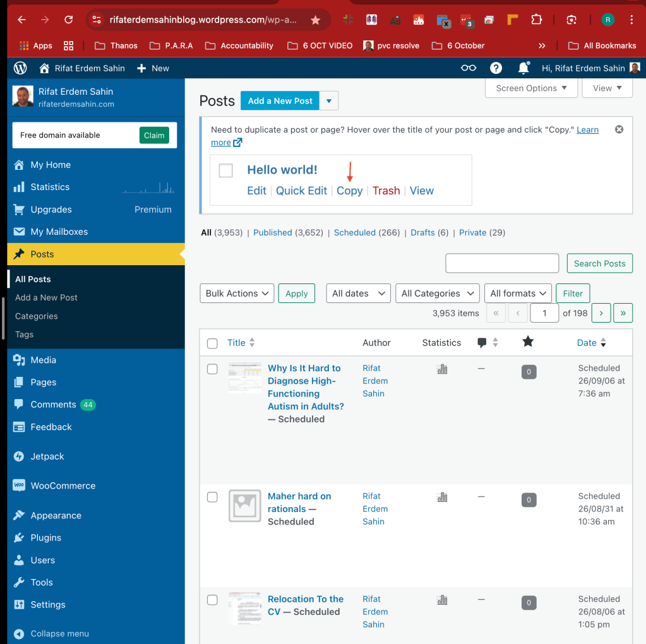Viewport: 646px width, 644px height.
Task: Click the Apply button
Action: (x=297, y=294)
